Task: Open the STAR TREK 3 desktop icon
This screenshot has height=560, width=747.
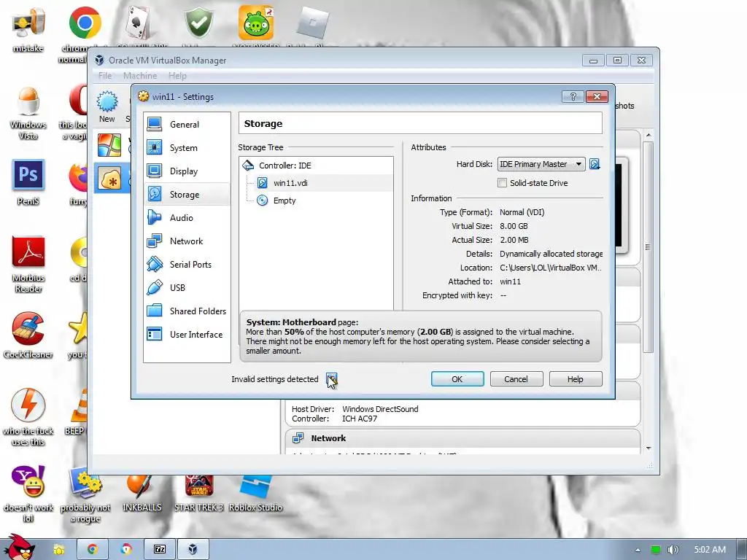Action: point(198,494)
